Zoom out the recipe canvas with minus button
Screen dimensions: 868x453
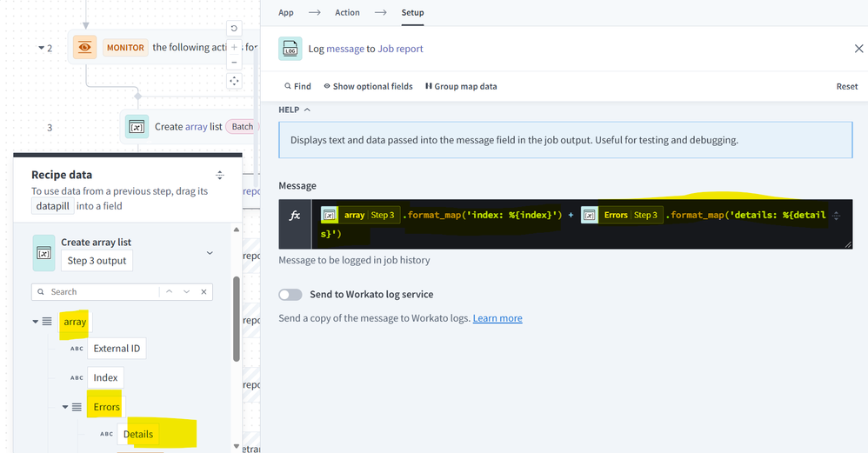(234, 63)
